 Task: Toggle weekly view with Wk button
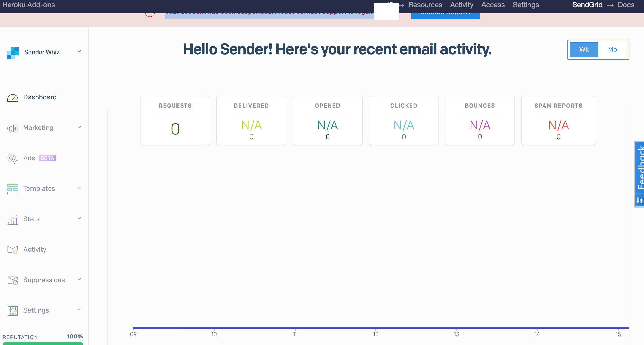pyautogui.click(x=584, y=49)
